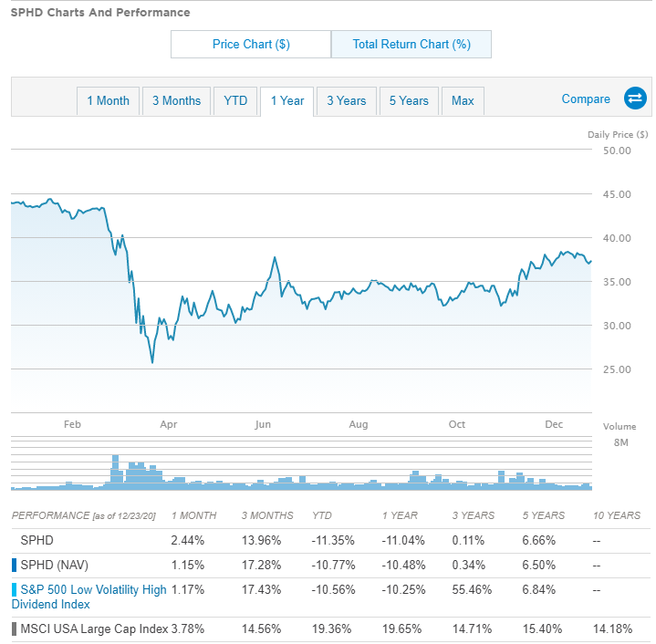
Task: Click the Oct label on chart axis
Action: [x=457, y=424]
